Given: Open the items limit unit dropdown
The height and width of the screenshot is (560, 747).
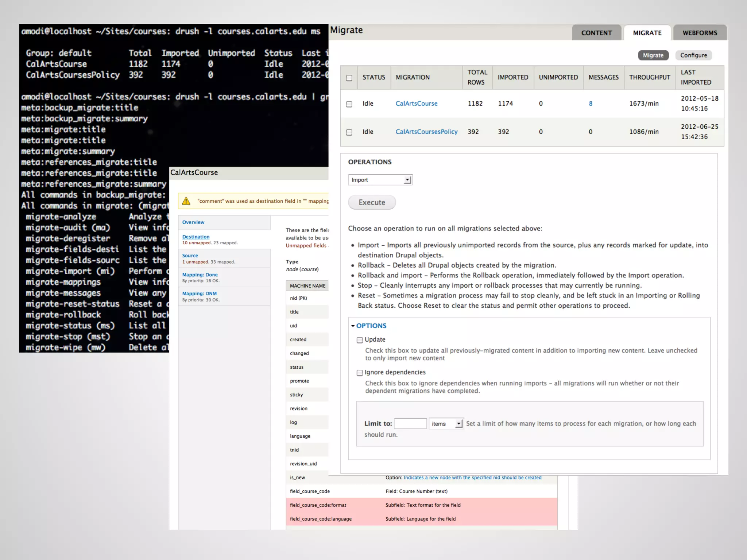Looking at the screenshot, I should coord(446,424).
